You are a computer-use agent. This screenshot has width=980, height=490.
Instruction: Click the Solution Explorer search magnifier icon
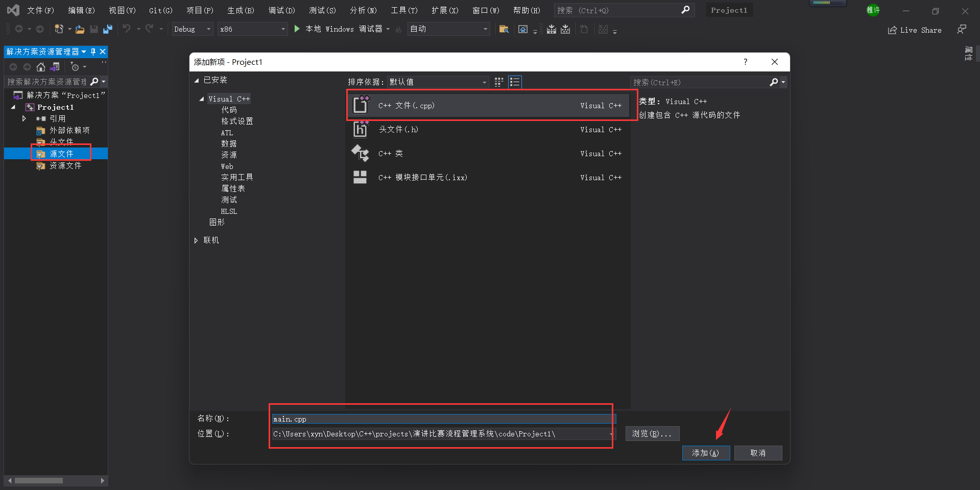pos(94,82)
